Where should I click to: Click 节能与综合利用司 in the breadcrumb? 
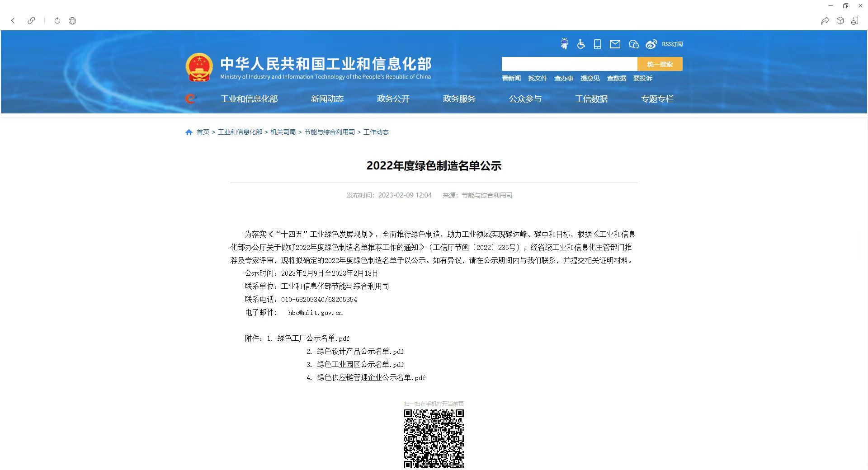pos(329,132)
